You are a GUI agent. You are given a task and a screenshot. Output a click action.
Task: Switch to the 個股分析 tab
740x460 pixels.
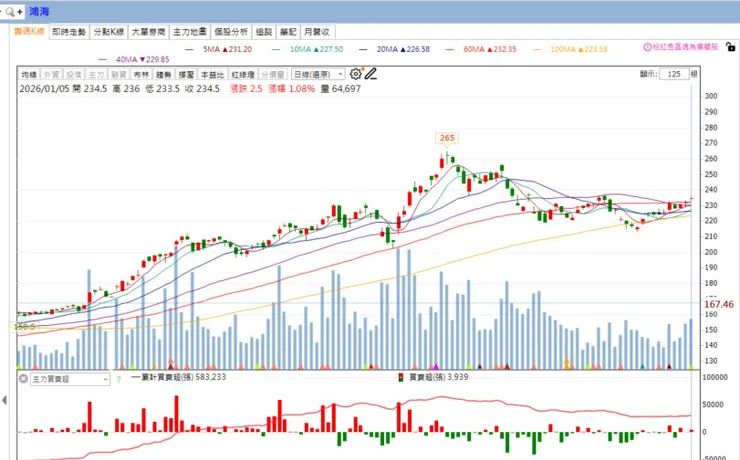click(x=231, y=32)
